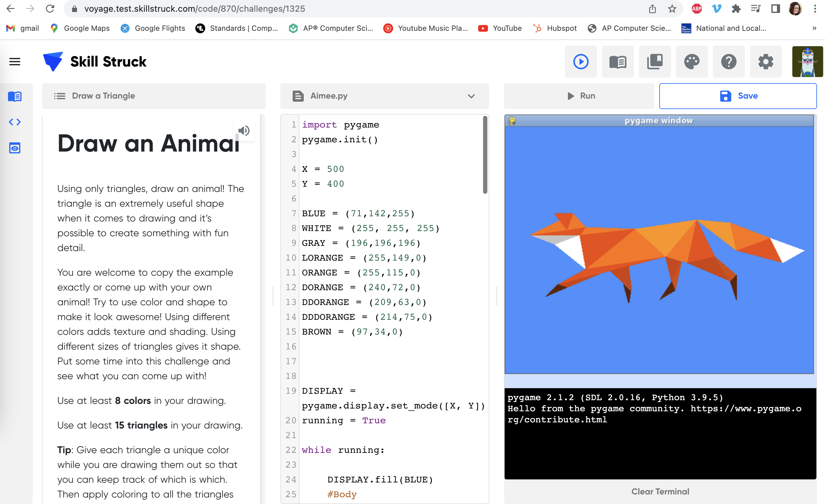Click code line 'DISPLAY.fill(BLUE)'
The image size is (825, 504).
(380, 480)
